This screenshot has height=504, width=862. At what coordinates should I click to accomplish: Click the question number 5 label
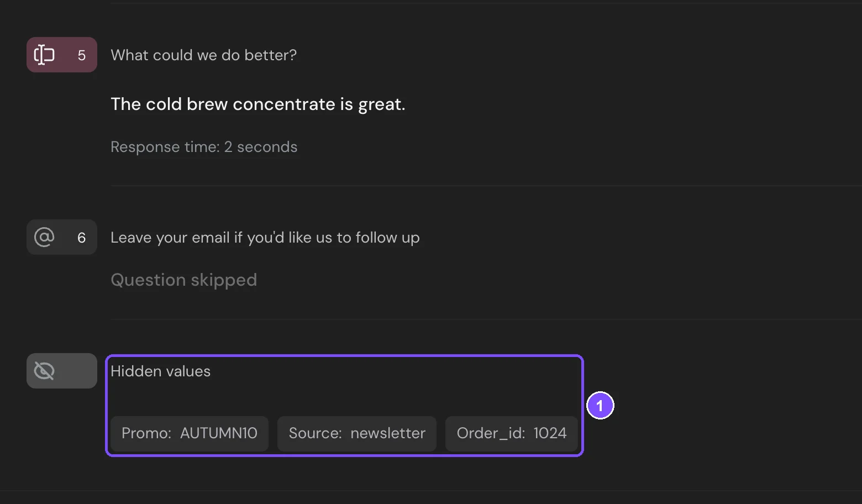[x=82, y=55]
